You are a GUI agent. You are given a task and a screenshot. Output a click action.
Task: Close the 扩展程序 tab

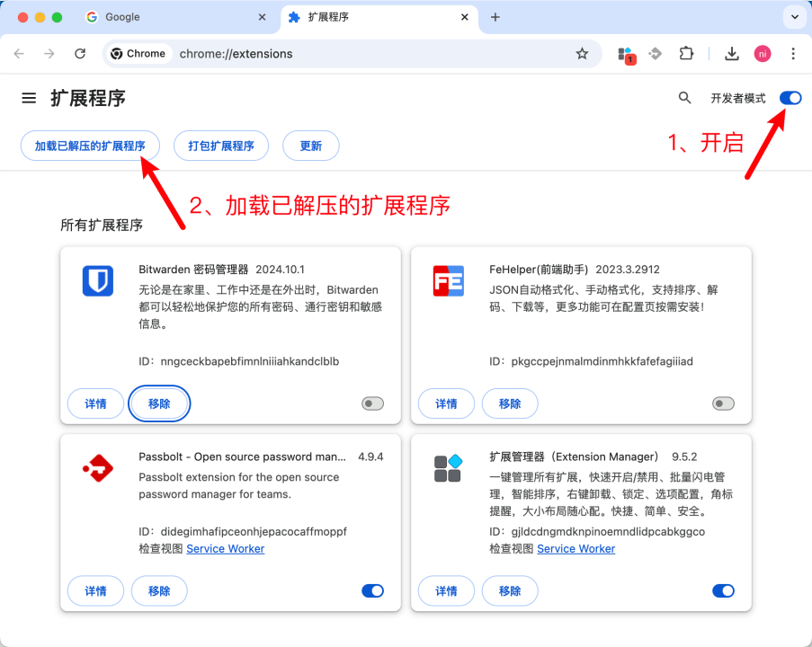(x=465, y=17)
